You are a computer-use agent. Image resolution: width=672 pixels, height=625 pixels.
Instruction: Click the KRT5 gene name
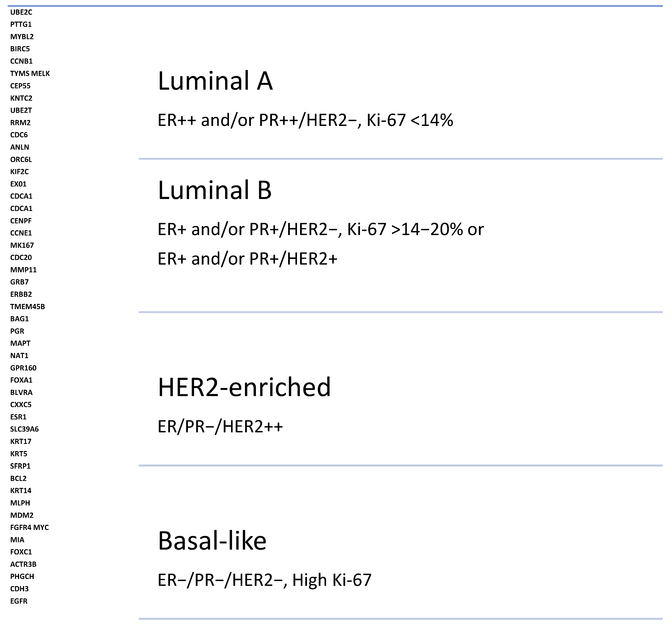pyautogui.click(x=19, y=454)
